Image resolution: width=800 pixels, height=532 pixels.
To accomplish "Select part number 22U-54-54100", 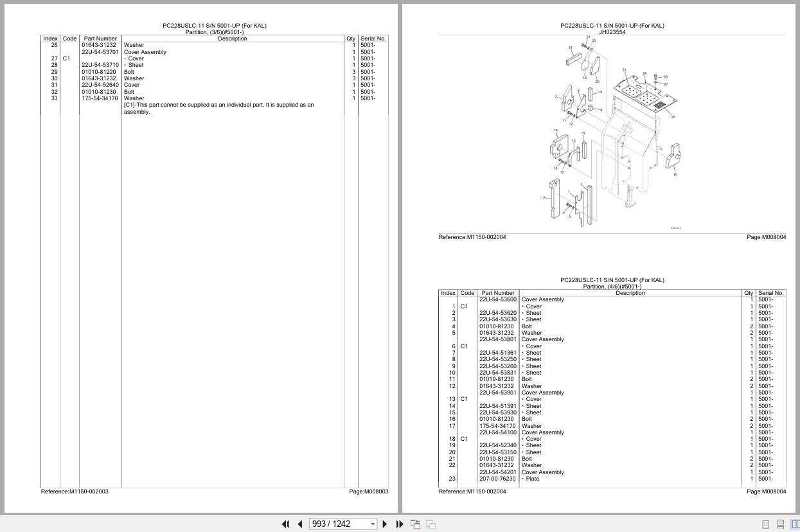I will click(497, 432).
